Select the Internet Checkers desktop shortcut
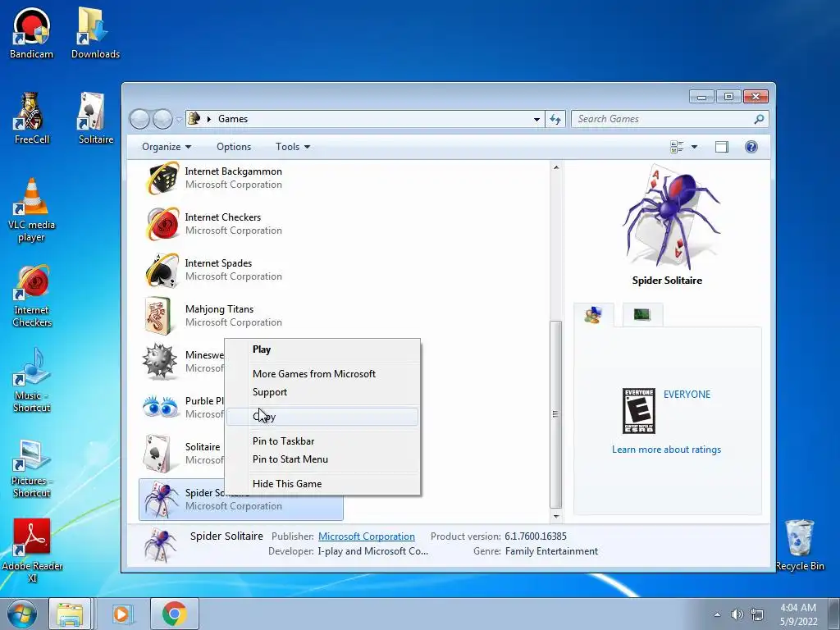The image size is (840, 630). [x=32, y=295]
